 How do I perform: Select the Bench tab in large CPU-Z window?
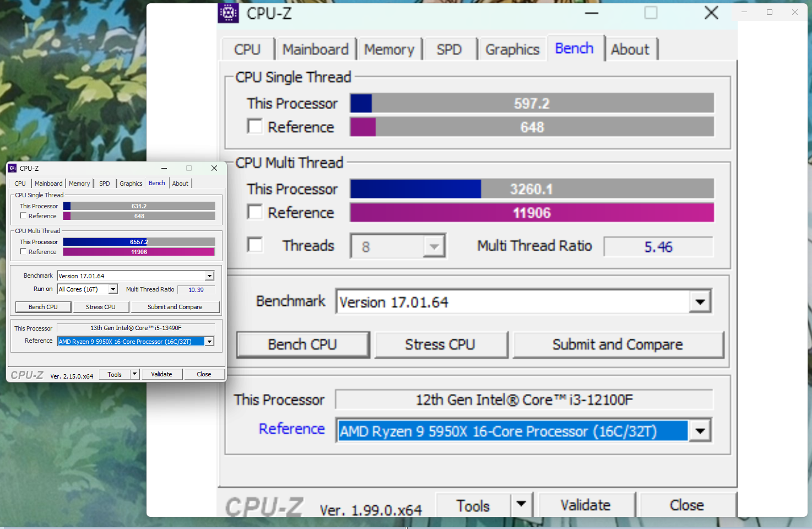click(x=574, y=48)
